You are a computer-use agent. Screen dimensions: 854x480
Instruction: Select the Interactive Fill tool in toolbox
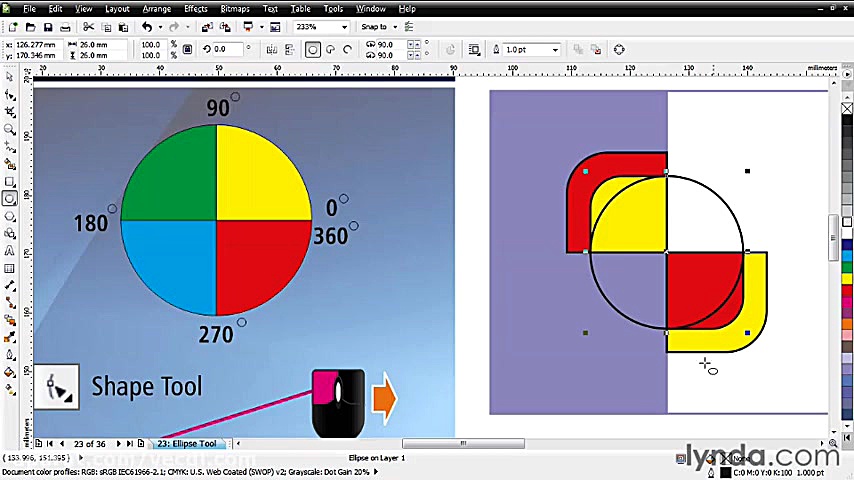coord(9,390)
